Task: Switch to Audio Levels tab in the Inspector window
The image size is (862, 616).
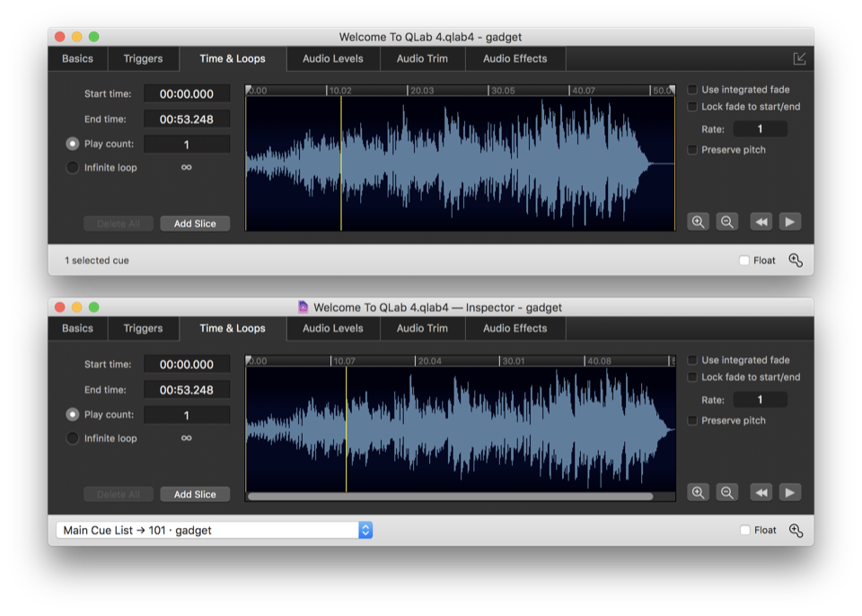Action: (x=333, y=329)
